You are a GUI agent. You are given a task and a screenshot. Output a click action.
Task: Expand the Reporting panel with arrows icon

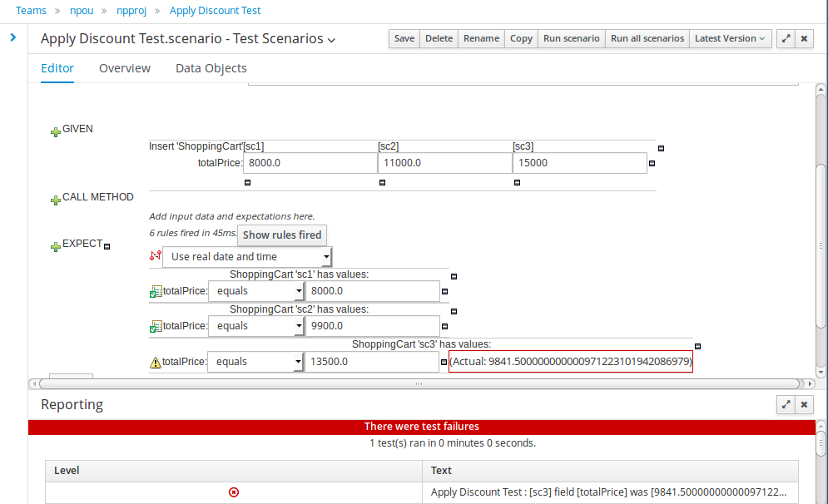[x=786, y=404]
